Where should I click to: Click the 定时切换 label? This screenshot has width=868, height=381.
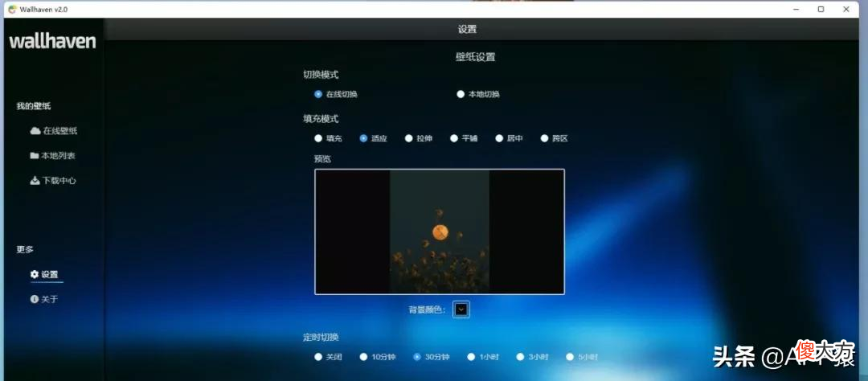point(321,338)
